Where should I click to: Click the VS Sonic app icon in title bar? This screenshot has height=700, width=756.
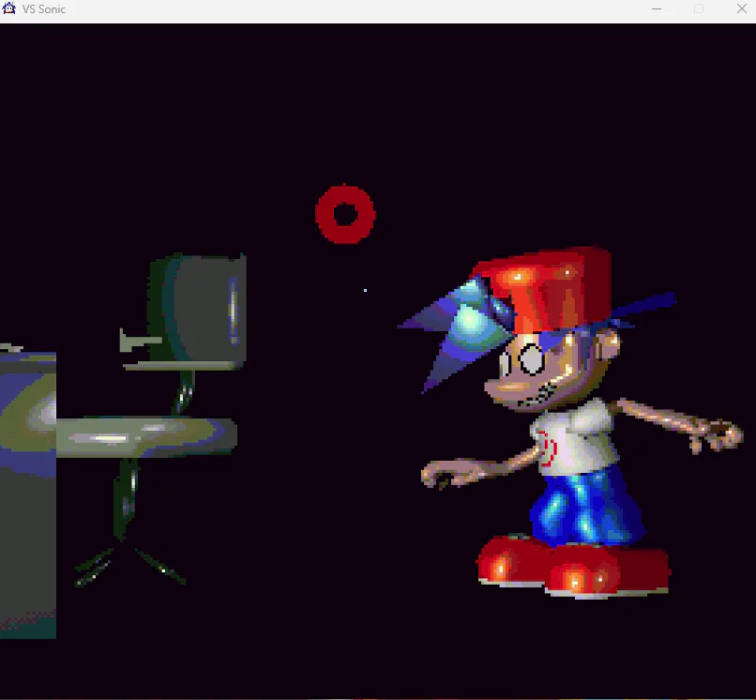(x=9, y=8)
